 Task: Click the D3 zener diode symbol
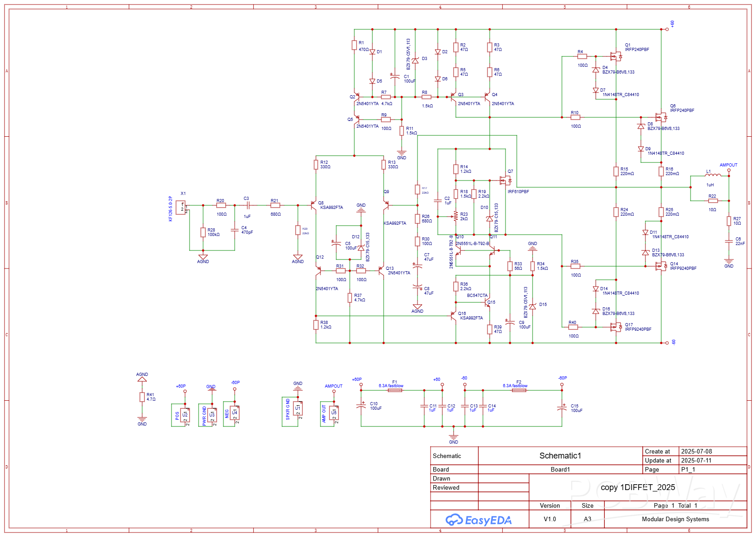click(415, 60)
